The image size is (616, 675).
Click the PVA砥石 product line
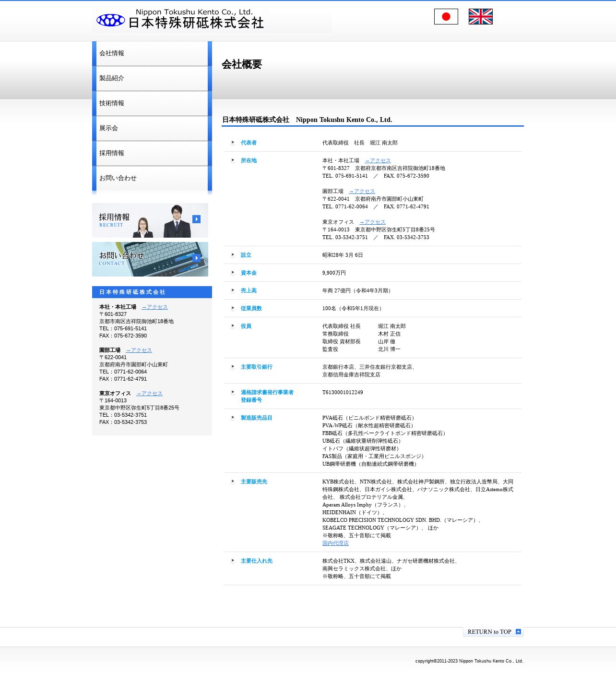pyautogui.click(x=369, y=418)
